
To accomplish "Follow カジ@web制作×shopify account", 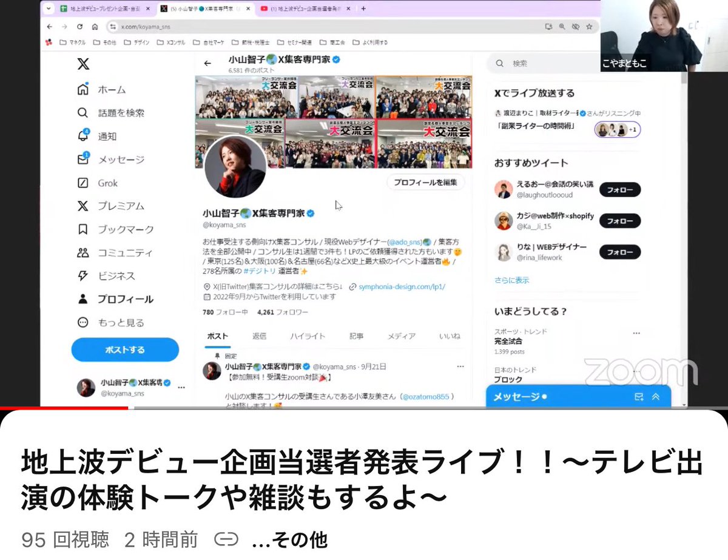I will (x=620, y=221).
